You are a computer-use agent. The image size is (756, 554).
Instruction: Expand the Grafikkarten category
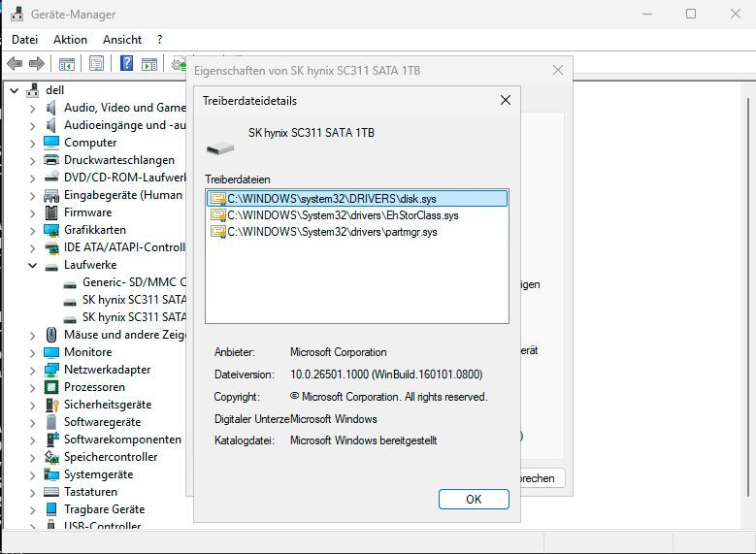(x=32, y=231)
